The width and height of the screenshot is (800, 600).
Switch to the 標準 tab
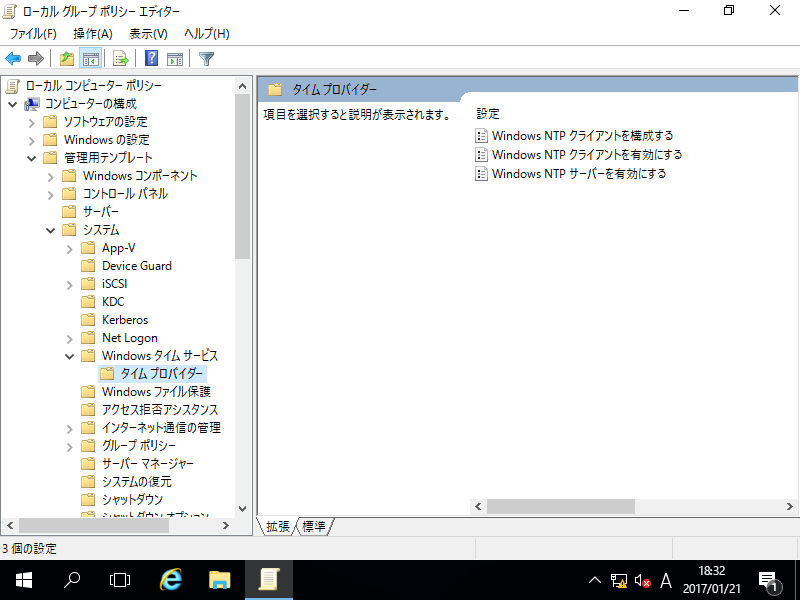click(x=313, y=526)
